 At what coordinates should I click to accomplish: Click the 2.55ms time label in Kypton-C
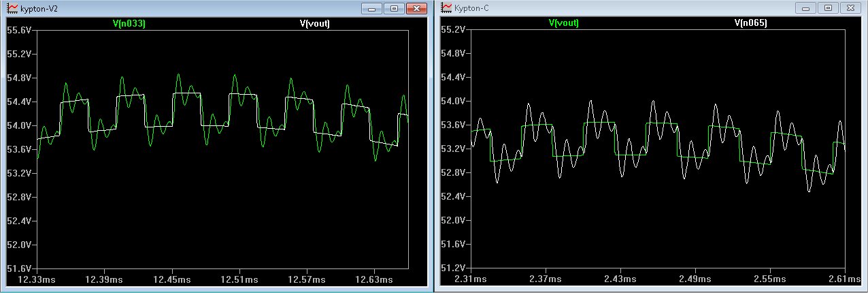[x=771, y=279]
